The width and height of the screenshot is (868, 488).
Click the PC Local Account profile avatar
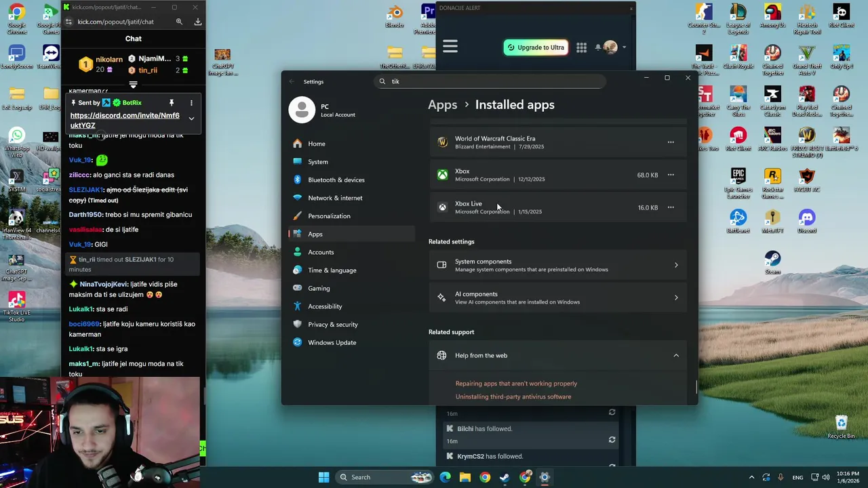click(x=302, y=110)
